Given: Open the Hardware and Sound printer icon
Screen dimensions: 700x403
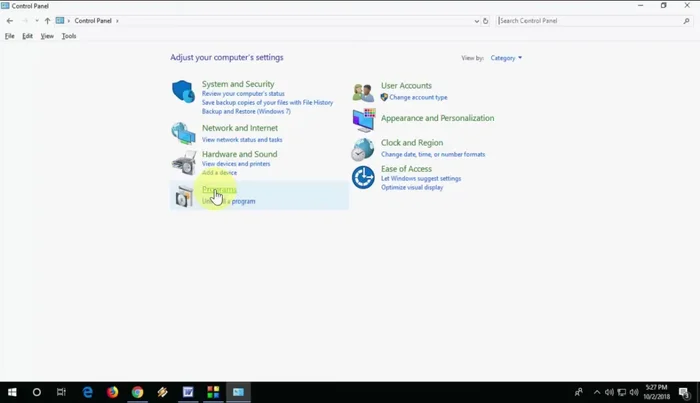Looking at the screenshot, I should point(183,163).
